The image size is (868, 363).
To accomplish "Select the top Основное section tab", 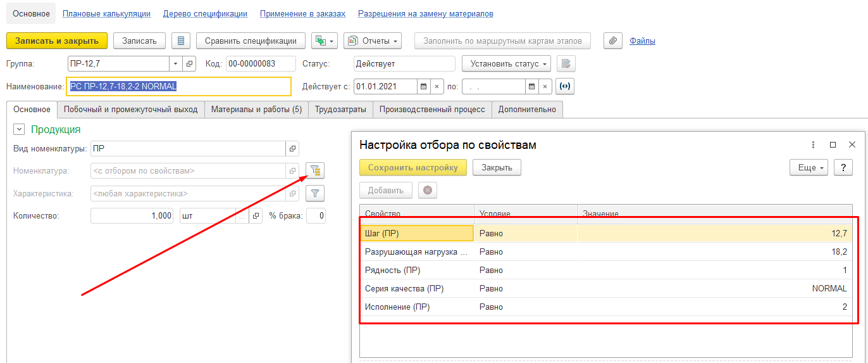I will [x=31, y=13].
